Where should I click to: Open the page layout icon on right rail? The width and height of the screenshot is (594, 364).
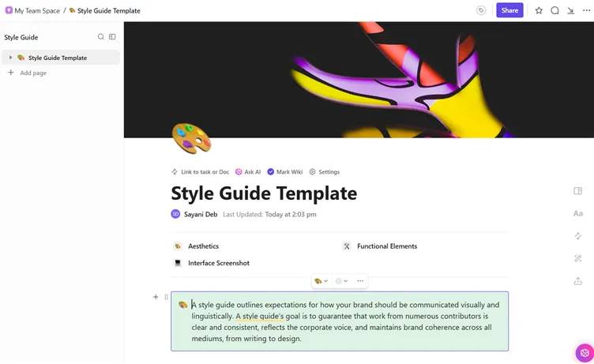pyautogui.click(x=577, y=191)
